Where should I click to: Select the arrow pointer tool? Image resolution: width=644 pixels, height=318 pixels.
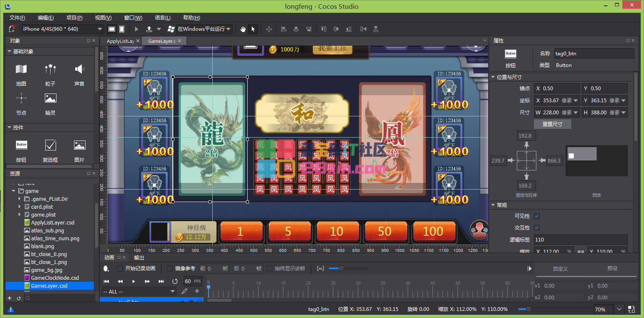[x=253, y=29]
